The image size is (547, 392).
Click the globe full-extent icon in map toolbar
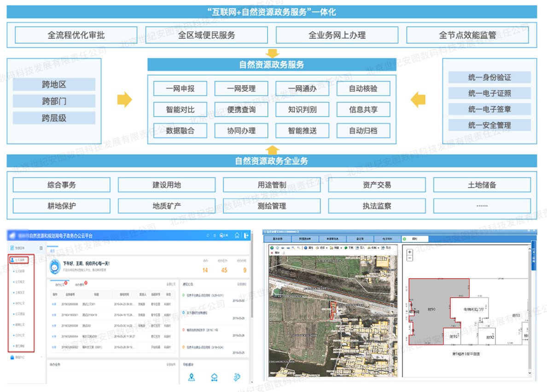[272, 248]
